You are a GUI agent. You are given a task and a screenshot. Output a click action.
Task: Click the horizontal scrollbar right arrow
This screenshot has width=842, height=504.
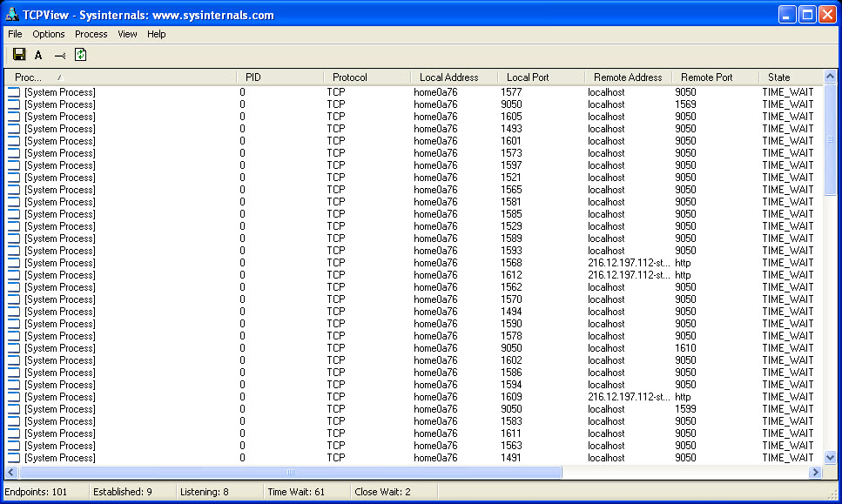(x=816, y=473)
